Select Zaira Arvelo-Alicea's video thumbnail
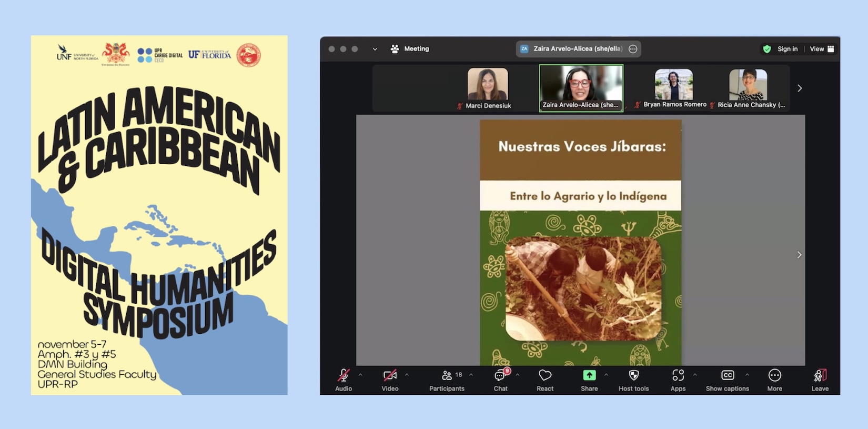 tap(581, 88)
